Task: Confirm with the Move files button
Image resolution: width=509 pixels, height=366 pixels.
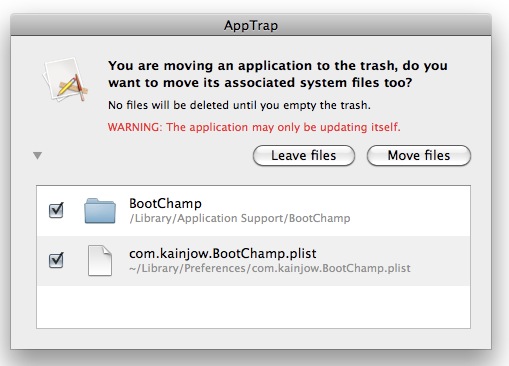Action: (419, 156)
